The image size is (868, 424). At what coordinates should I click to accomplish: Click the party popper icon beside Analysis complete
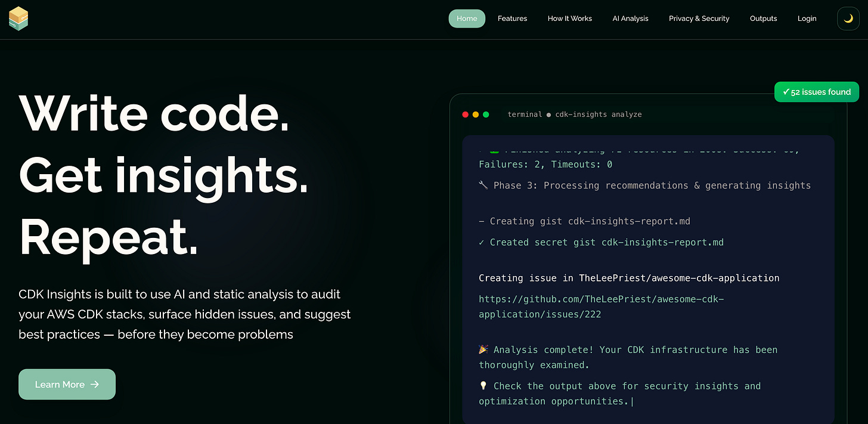click(483, 349)
